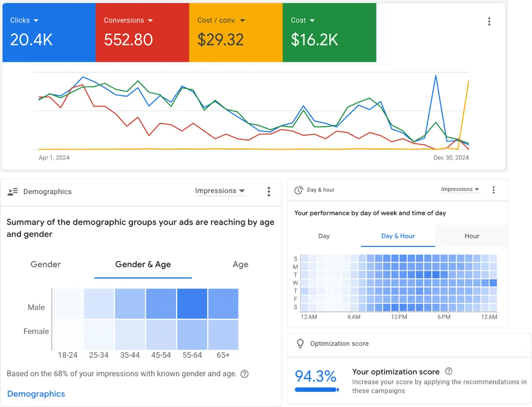The width and height of the screenshot is (532, 407).
Task: Open the chart card overflow menu
Action: pos(489,21)
